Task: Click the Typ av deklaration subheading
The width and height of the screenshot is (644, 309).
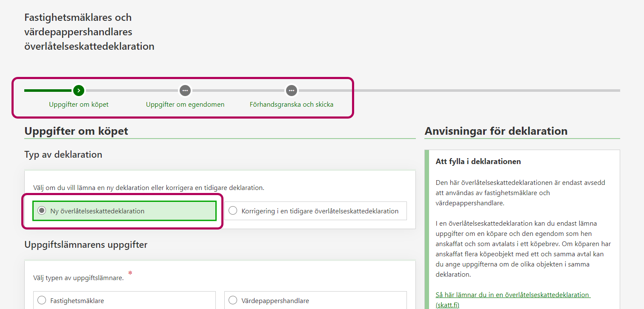Action: click(63, 155)
